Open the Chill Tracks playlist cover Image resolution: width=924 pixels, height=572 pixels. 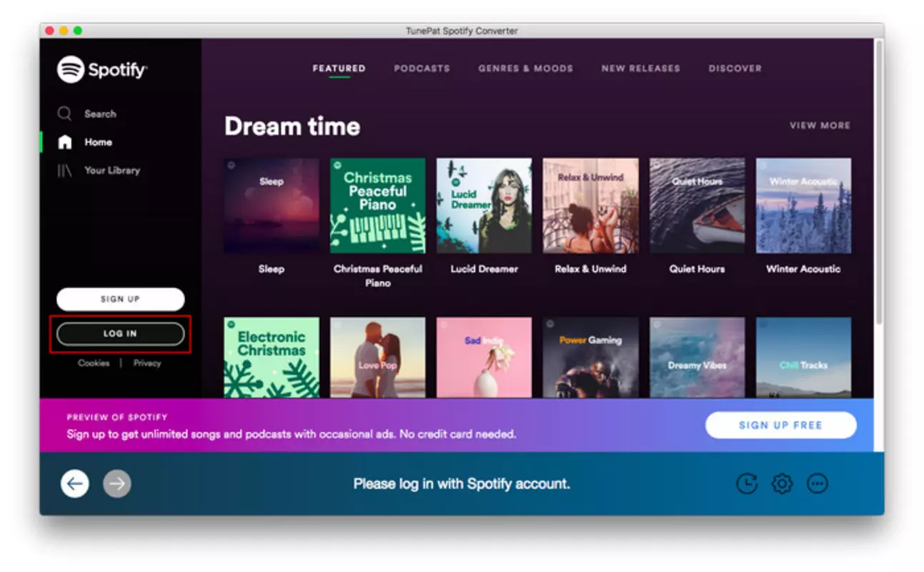[803, 357]
